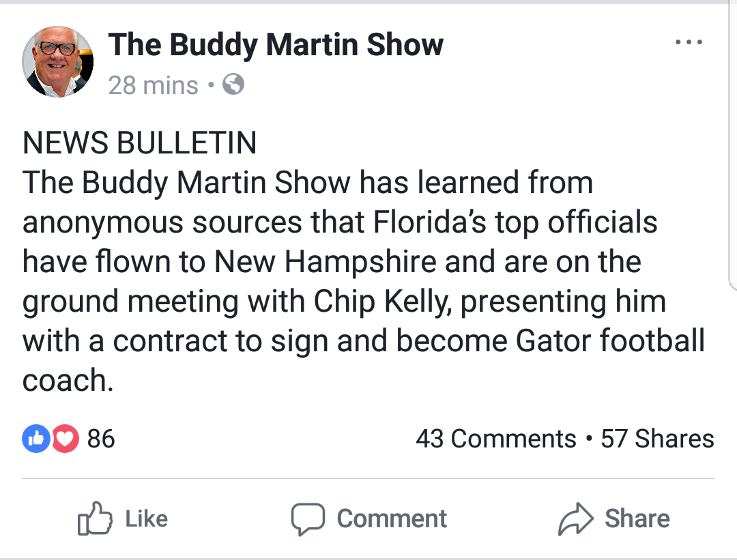
Task: Open the 57 Shares link
Action: pos(657,439)
